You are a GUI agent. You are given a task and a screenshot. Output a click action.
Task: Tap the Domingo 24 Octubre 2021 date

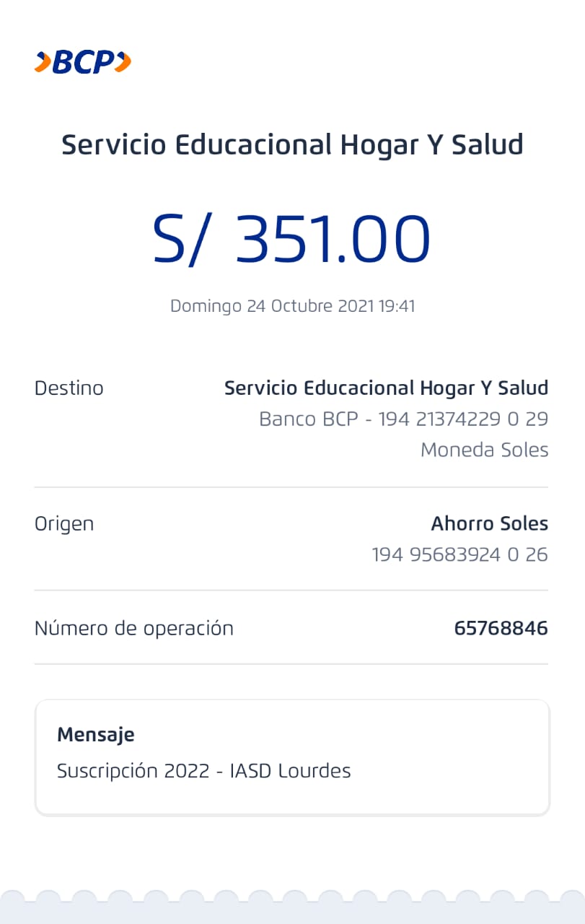point(273,306)
